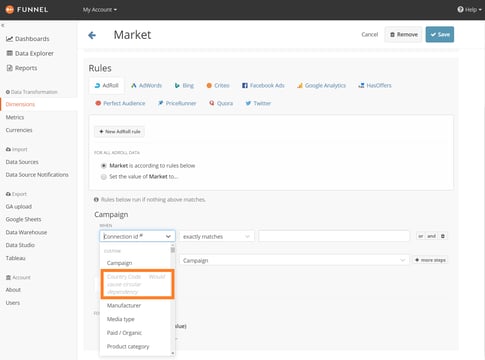Open the My Account dropdown
The image size is (485, 360).
click(x=100, y=10)
